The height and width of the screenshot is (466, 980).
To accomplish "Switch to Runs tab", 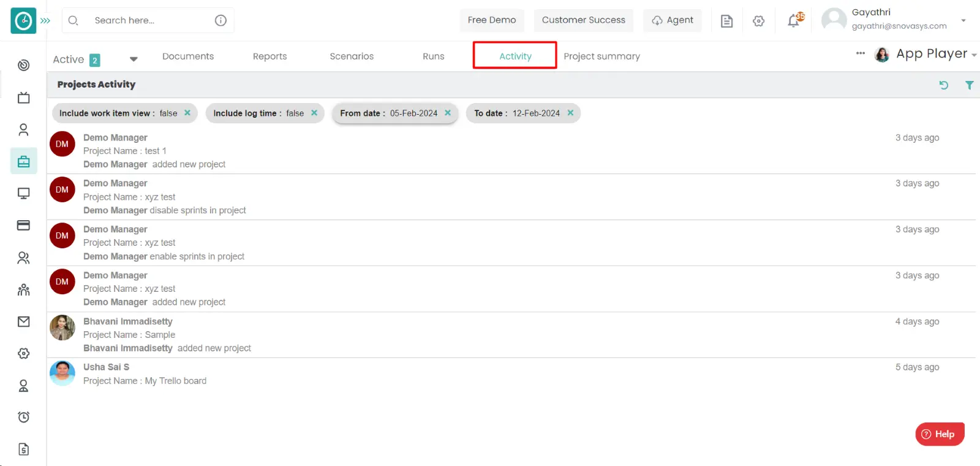I will click(x=434, y=56).
